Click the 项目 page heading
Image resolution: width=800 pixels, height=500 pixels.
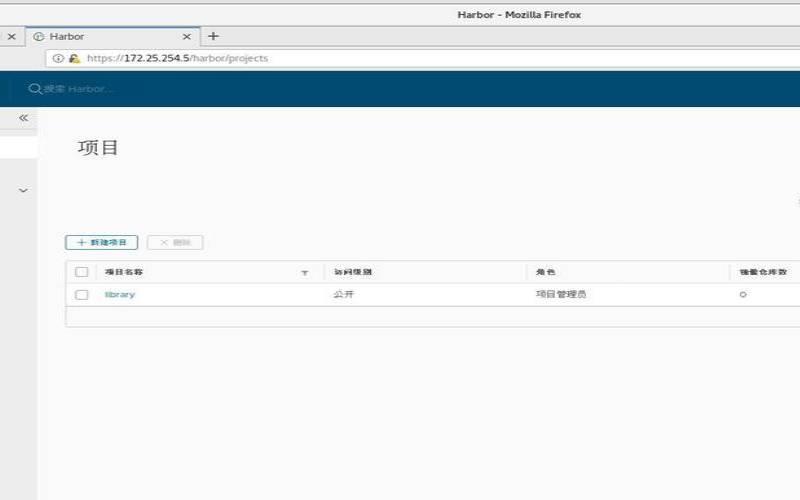[x=98, y=148]
